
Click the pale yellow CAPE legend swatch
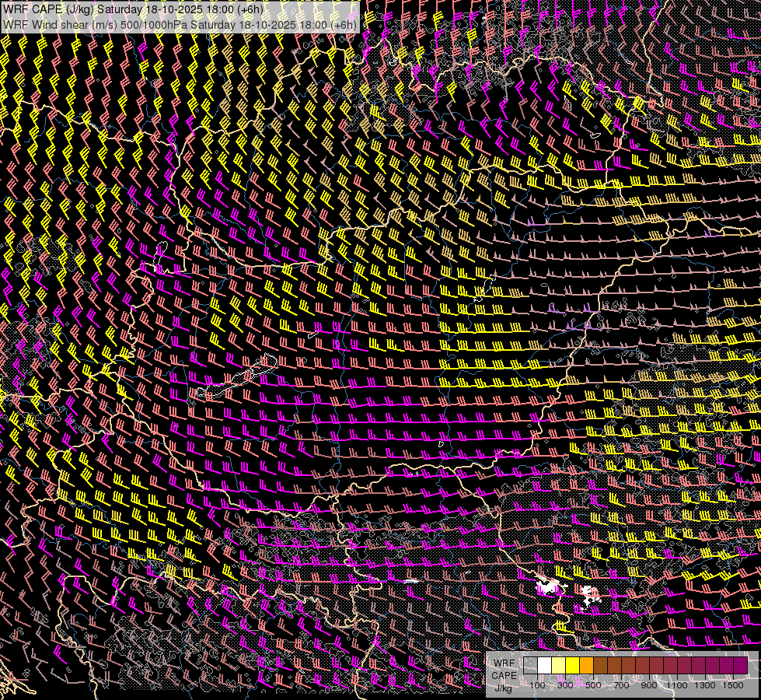(x=558, y=666)
